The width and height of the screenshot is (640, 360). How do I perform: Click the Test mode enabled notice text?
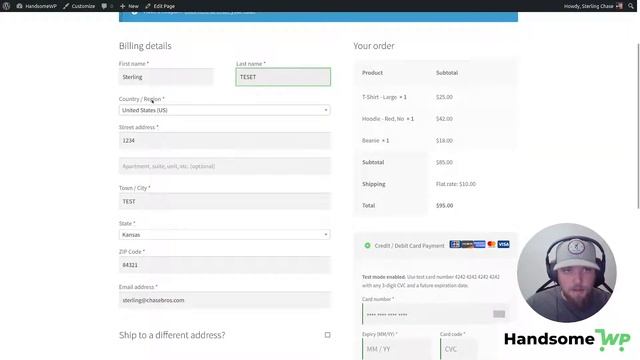(431, 281)
